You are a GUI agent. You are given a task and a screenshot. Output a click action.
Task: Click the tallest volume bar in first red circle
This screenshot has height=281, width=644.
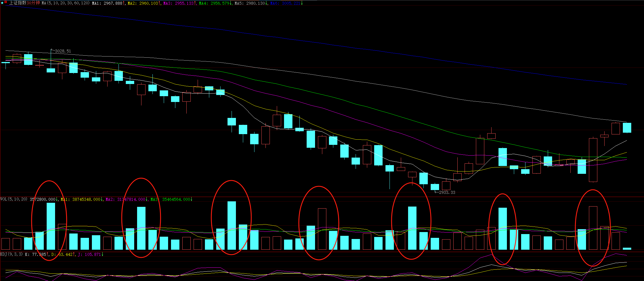point(51,226)
